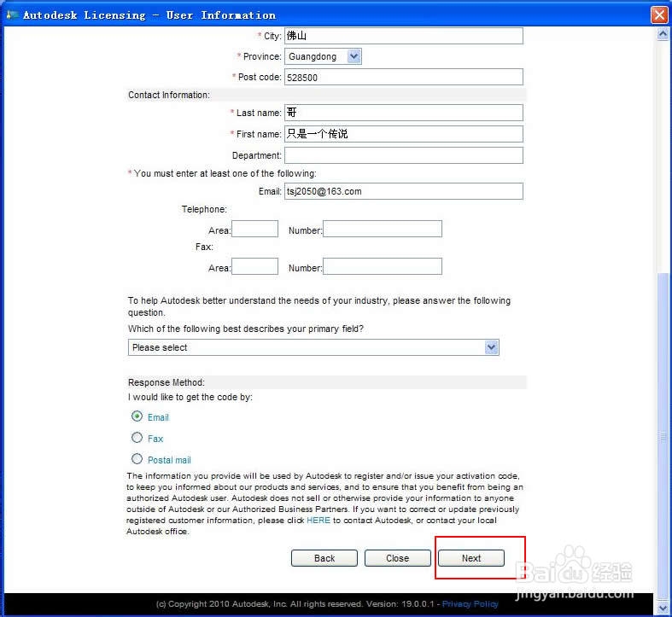Expand the Province dropdown
Viewport: 672px width, 617px height.
click(x=354, y=56)
